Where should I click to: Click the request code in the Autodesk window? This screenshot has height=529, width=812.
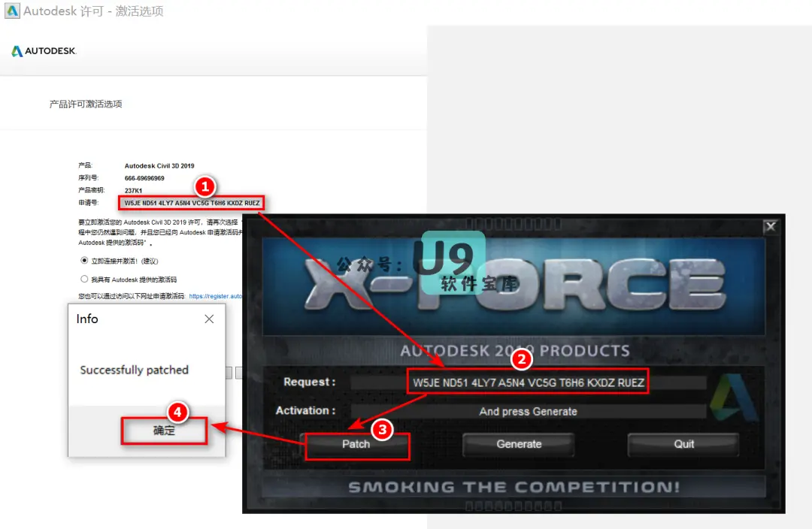pyautogui.click(x=192, y=203)
